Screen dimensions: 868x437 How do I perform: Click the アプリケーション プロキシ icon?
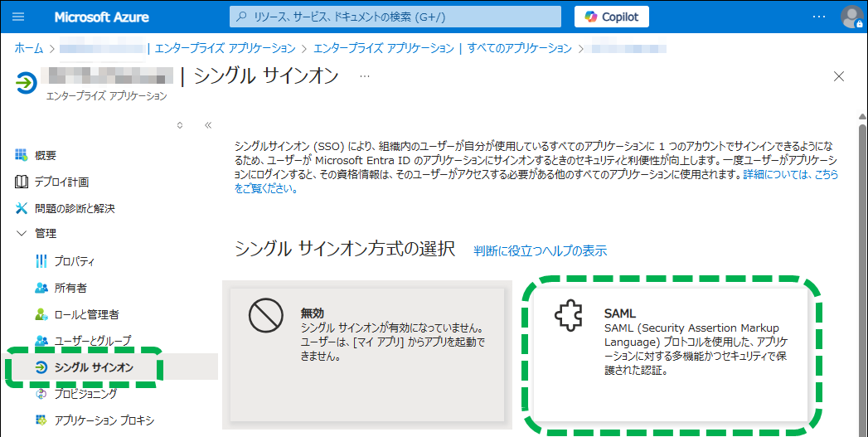click(41, 420)
